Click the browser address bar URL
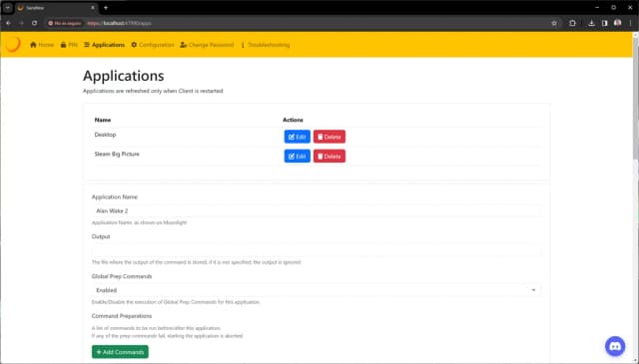The height and width of the screenshot is (364, 639). [x=119, y=23]
